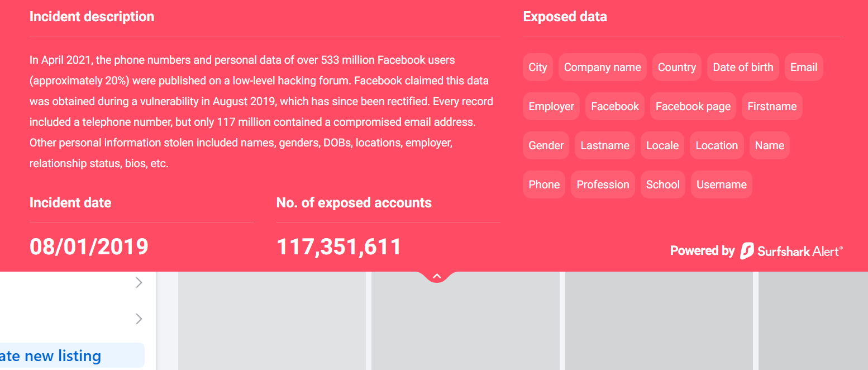Collapse the breach details panel with up chevron
This screenshot has width=868, height=370.
pos(437,276)
